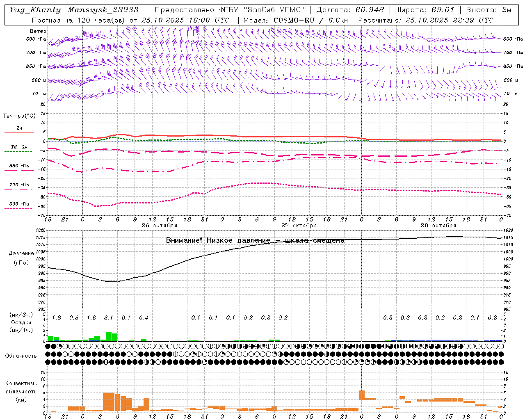
Task: Select the model name COSMO-RU / 6.6км
Action: tap(311, 20)
